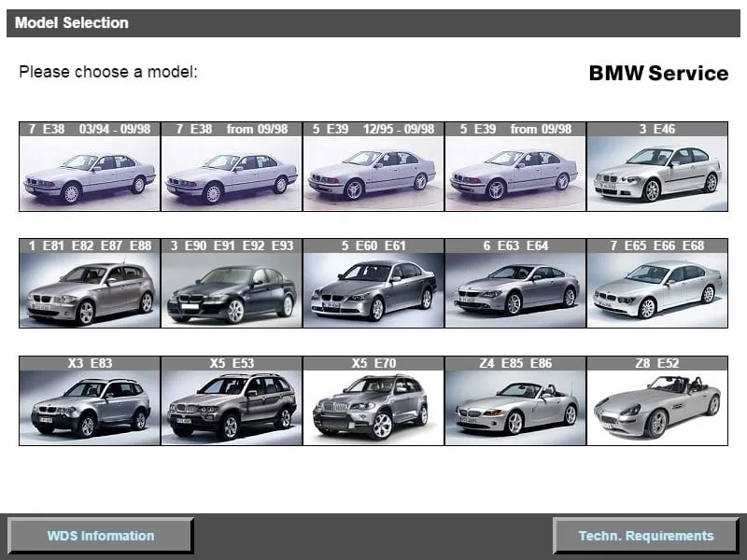Open the 5 E39 from 09/98 model

(516, 168)
